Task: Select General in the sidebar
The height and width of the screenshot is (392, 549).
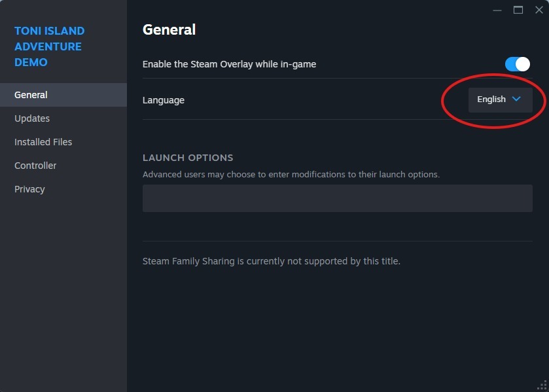Action: point(31,94)
